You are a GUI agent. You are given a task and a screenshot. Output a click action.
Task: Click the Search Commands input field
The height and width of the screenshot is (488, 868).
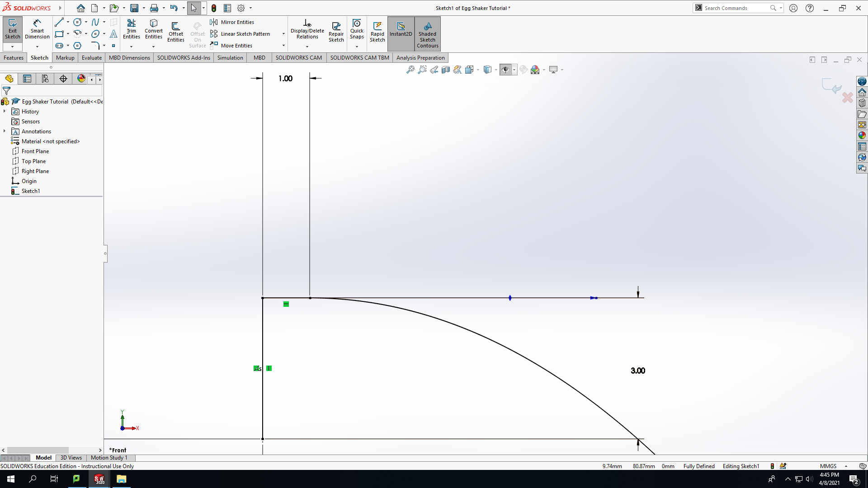736,8
